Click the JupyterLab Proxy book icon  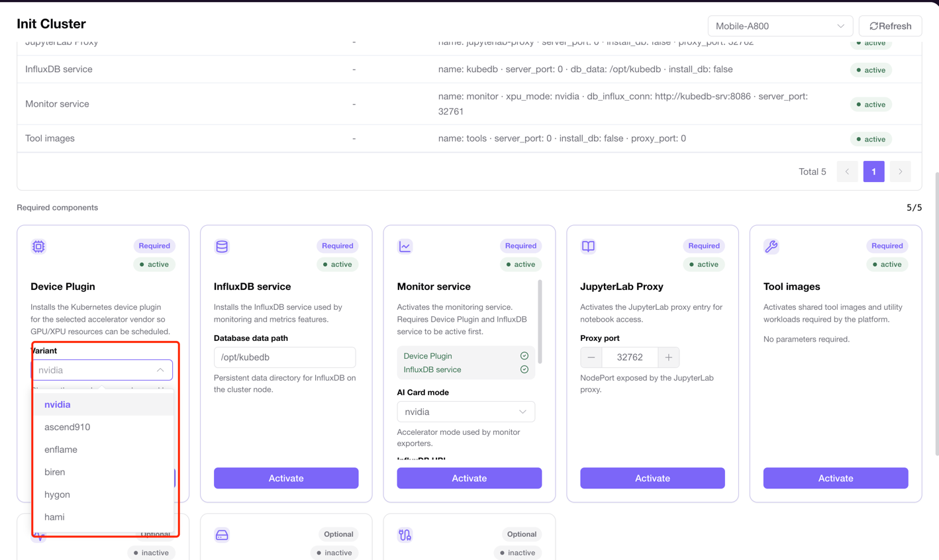588,247
